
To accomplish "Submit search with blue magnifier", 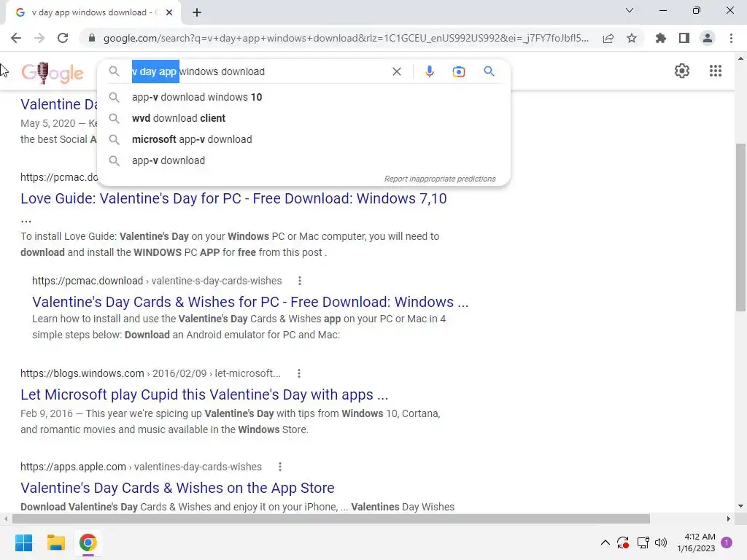I will 489,71.
